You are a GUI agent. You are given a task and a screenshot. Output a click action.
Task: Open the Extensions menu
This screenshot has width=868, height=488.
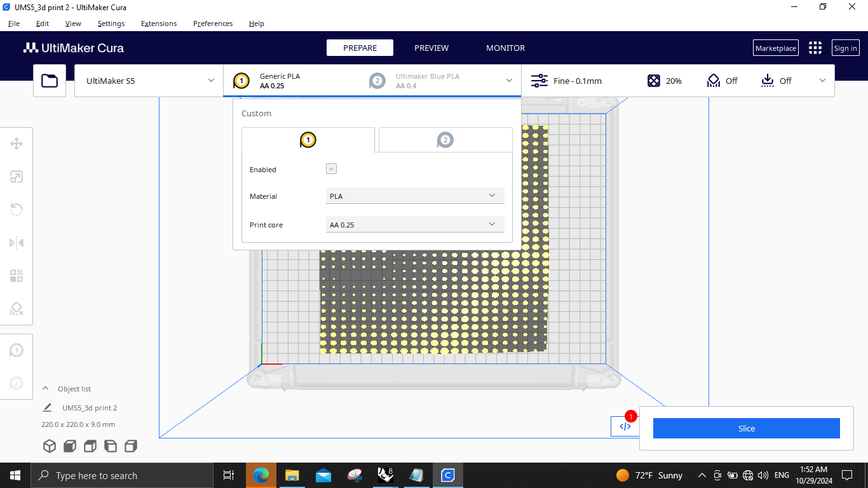click(x=159, y=24)
